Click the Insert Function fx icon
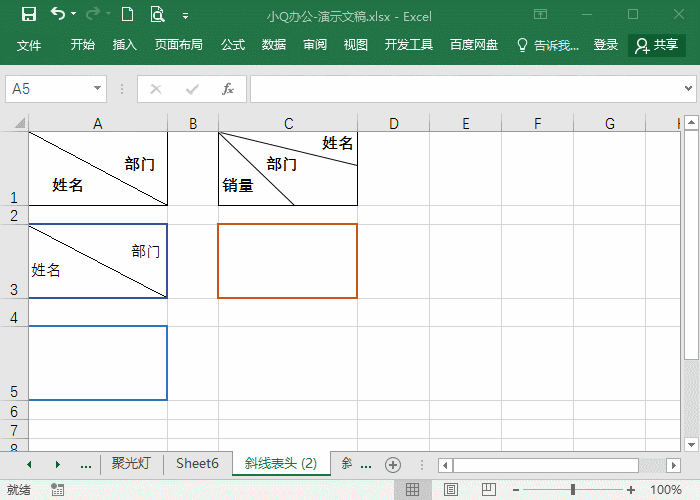700x500 pixels. pyautogui.click(x=228, y=89)
